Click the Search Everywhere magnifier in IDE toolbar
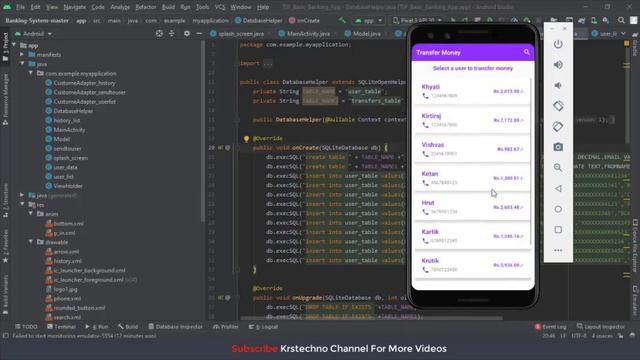This screenshot has width=640, height=360. click(x=621, y=20)
